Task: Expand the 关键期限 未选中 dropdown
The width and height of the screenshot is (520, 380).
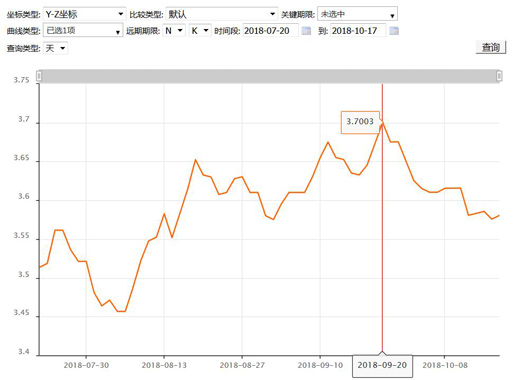Action: pos(357,14)
